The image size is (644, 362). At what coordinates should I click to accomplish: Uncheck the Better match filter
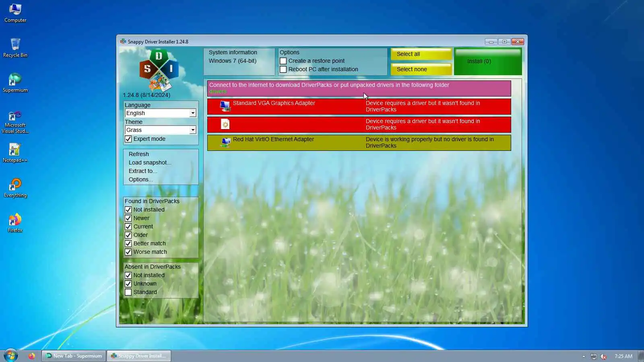click(128, 244)
